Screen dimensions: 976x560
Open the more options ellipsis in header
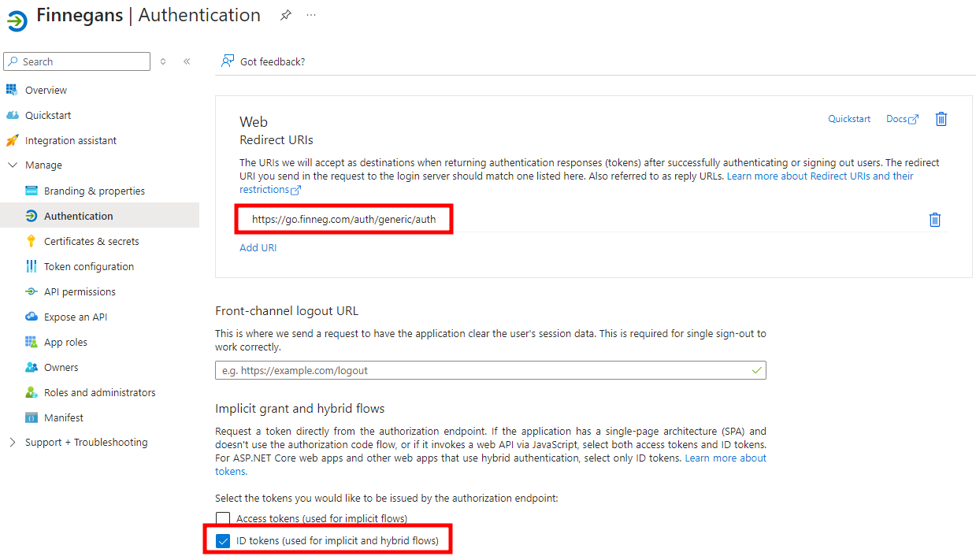pos(311,15)
